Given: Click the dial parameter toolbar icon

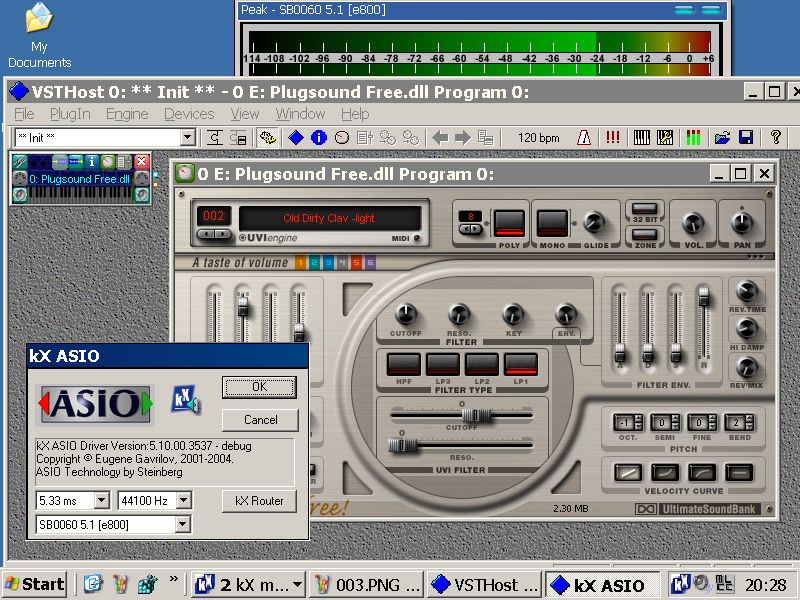Looking at the screenshot, I should (x=342, y=137).
